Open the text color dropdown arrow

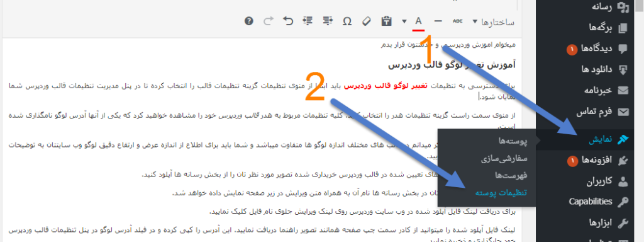pos(404,21)
